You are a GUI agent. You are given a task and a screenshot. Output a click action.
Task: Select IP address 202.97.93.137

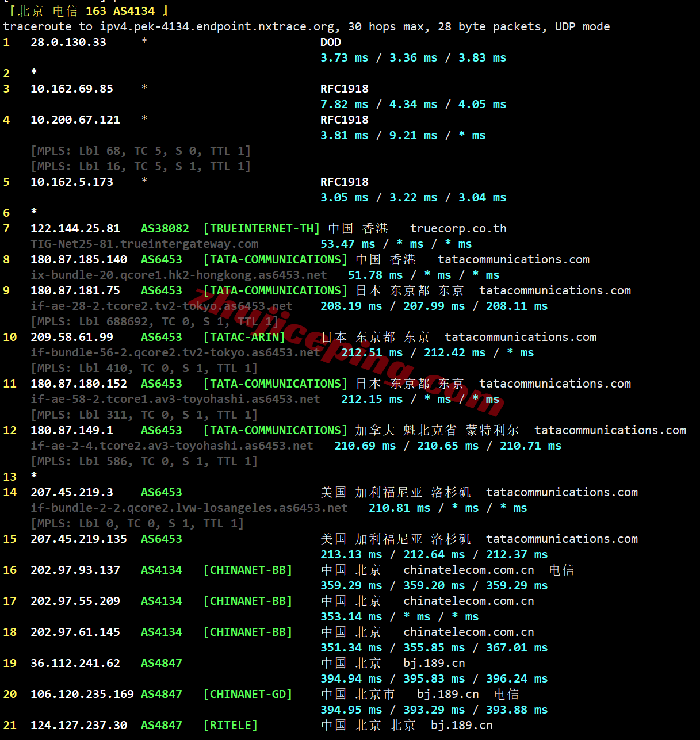75,570
